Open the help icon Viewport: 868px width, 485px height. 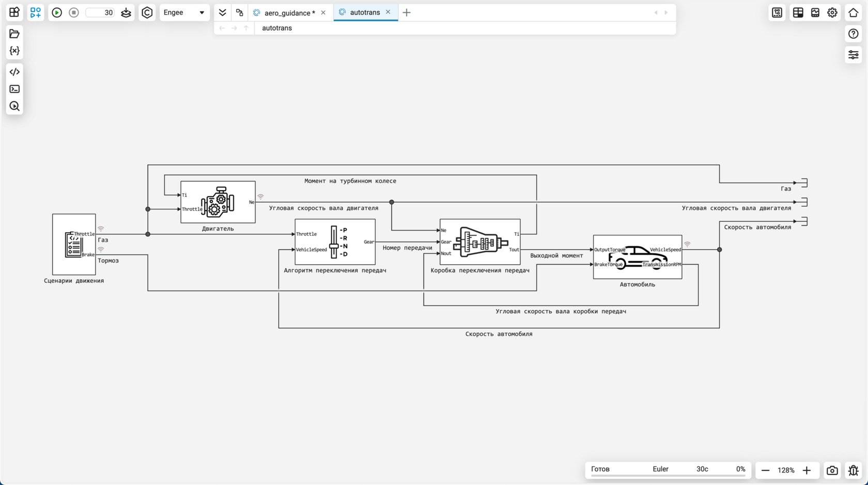click(x=854, y=34)
